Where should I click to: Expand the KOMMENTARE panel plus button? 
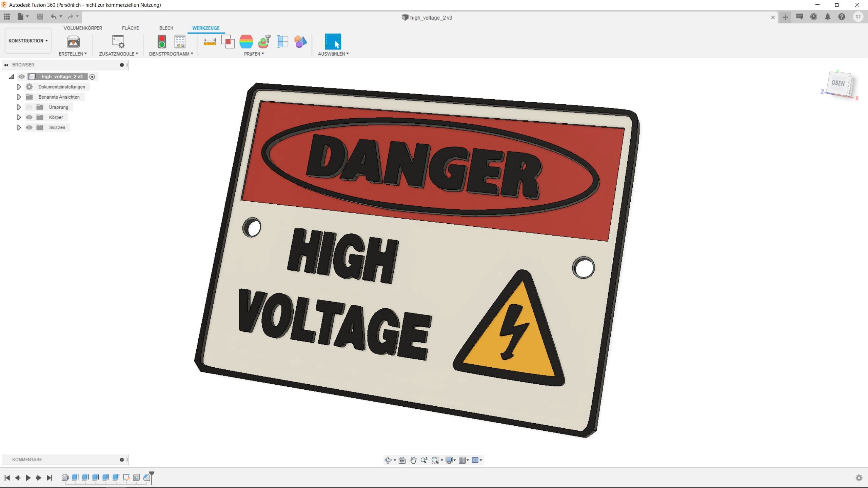pyautogui.click(x=122, y=460)
